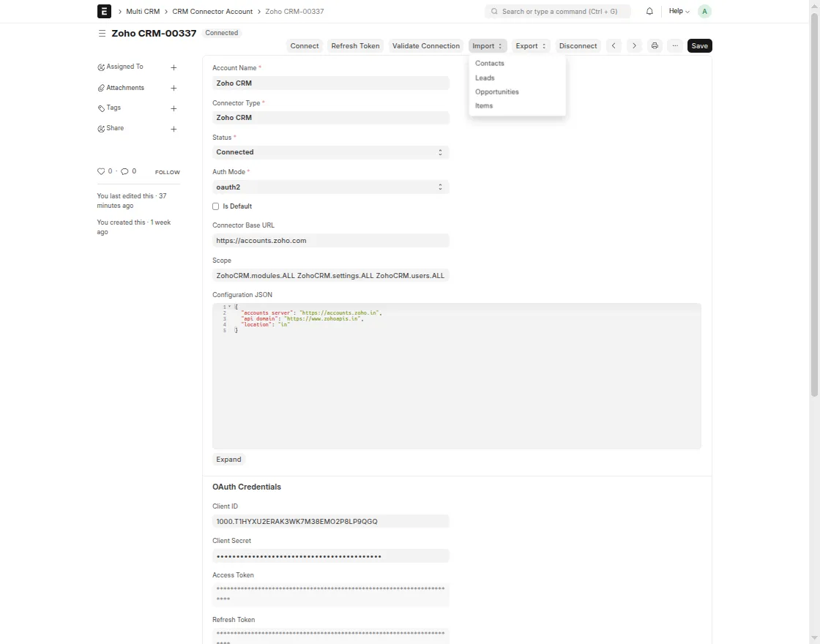Click the Attachments sidebar label
Screen dimensions: 820x644
pyautogui.click(x=125, y=88)
